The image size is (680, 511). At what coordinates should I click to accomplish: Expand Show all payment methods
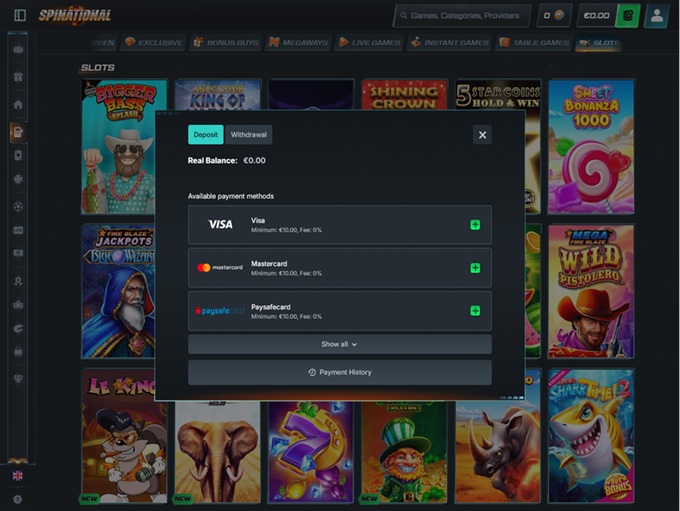[339, 344]
